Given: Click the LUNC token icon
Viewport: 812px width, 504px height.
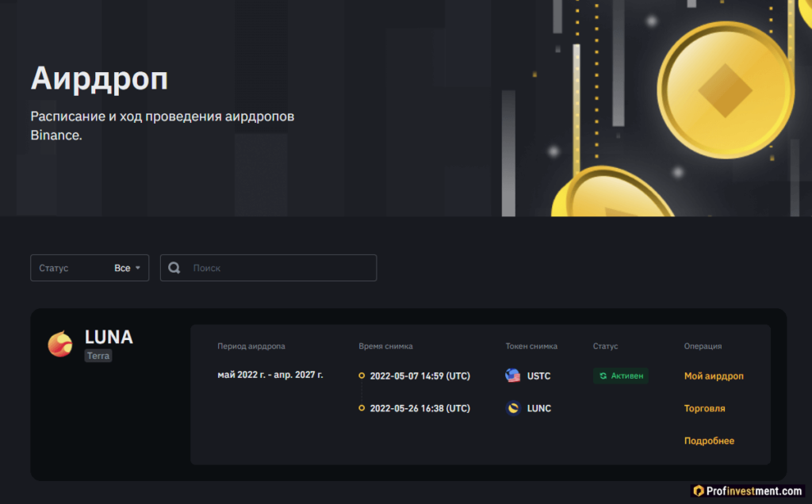Looking at the screenshot, I should pyautogui.click(x=513, y=408).
